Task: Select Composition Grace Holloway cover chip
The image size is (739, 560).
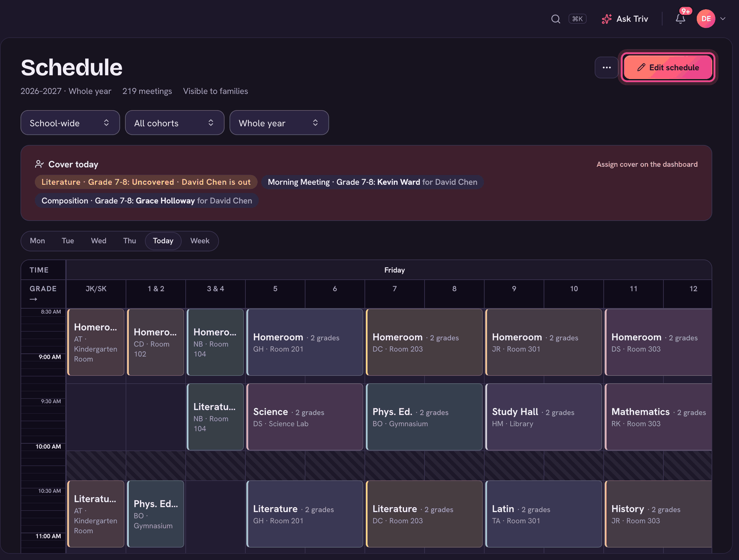Action: point(147,201)
